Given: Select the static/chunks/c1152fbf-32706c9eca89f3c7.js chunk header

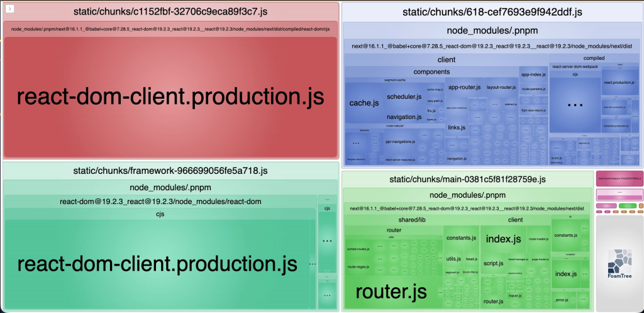Looking at the screenshot, I should click(x=170, y=11).
